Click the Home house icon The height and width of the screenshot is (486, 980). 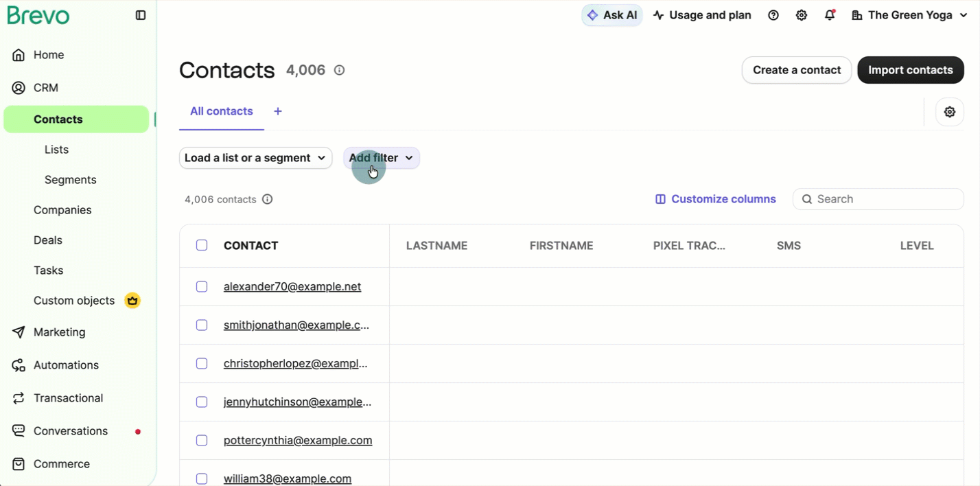click(19, 55)
